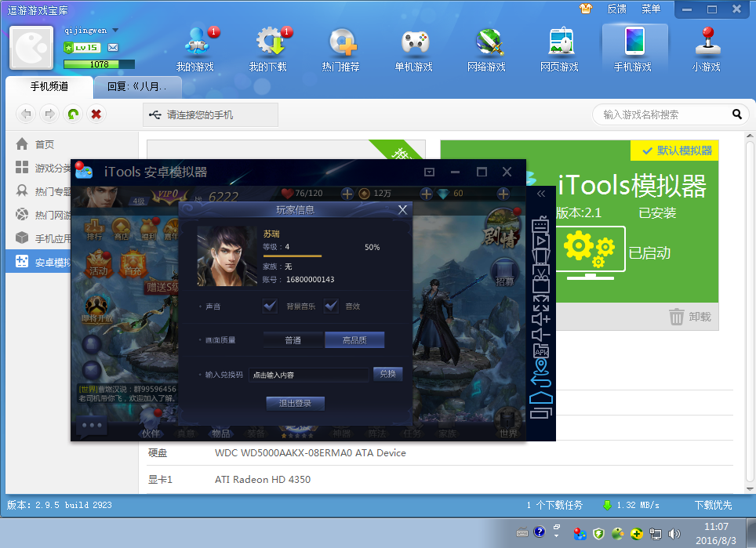
Task: Close the 玩家信息 dialog
Action: pos(402,209)
